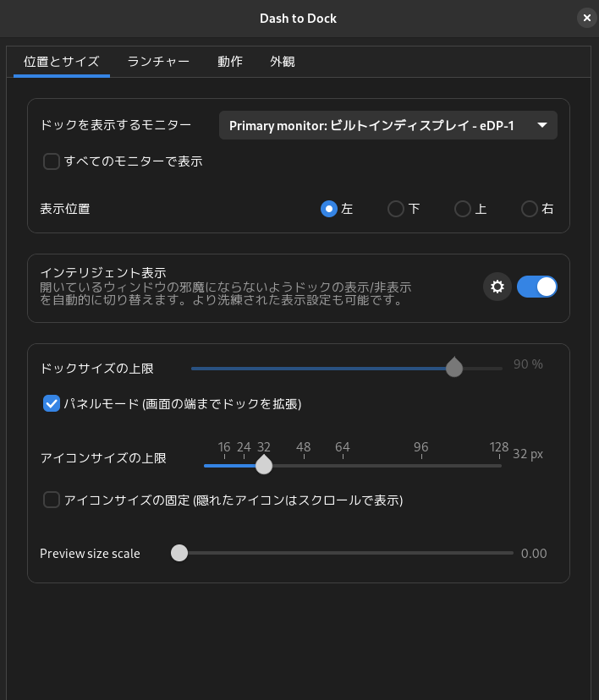599x700 pixels.
Task: Click the 表示位置 label
Action: click(x=65, y=209)
